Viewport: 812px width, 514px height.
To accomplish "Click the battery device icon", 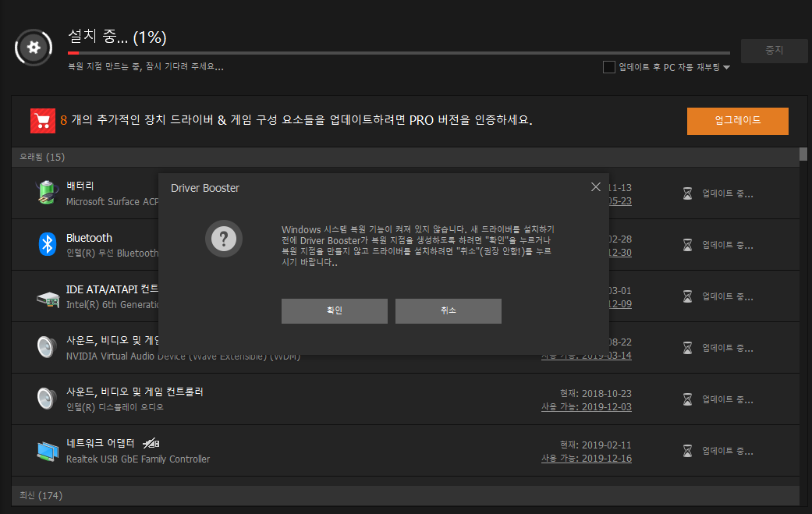I will [48, 193].
